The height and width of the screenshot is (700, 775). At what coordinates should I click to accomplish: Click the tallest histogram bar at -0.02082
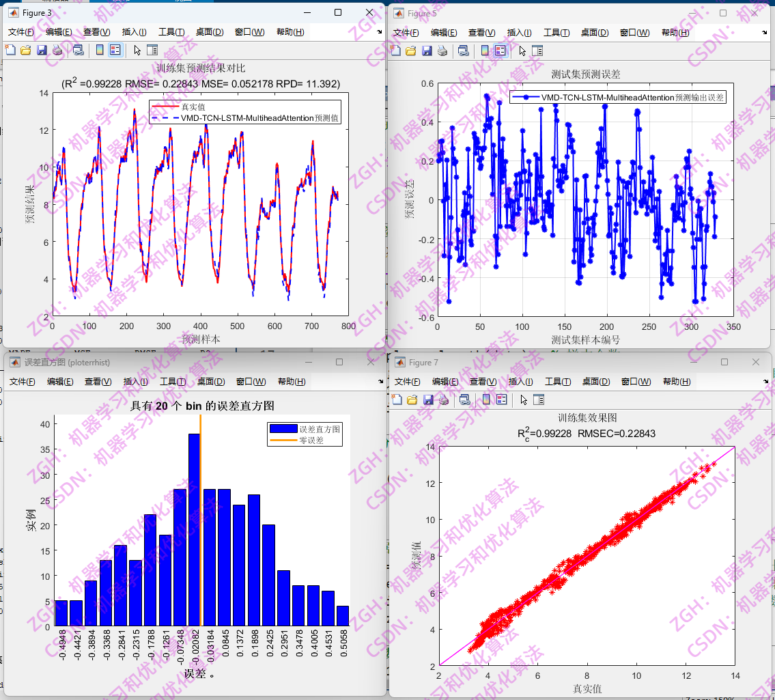click(194, 530)
